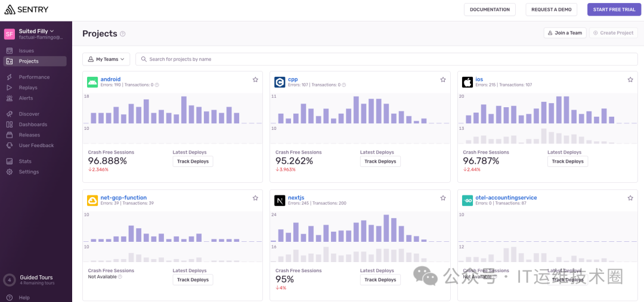Star the ios project

(x=630, y=80)
